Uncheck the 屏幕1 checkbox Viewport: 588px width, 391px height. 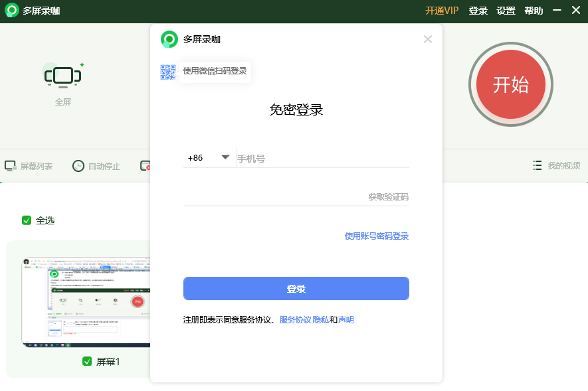(87, 361)
